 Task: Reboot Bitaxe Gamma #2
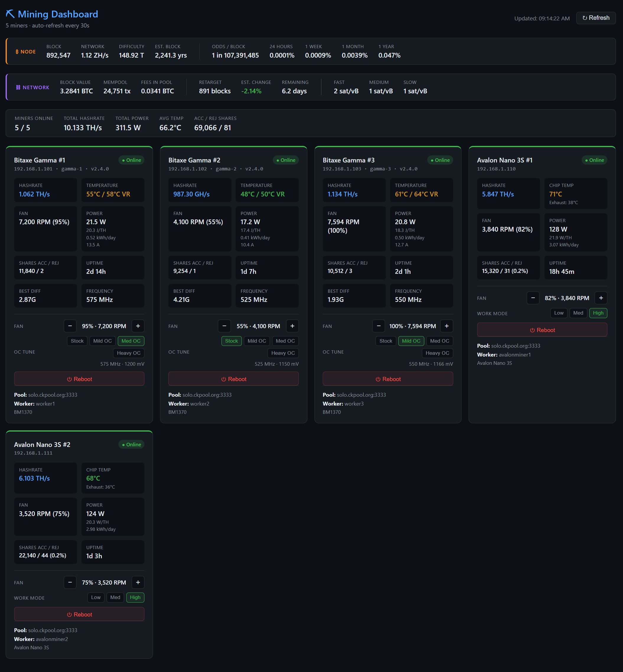233,379
